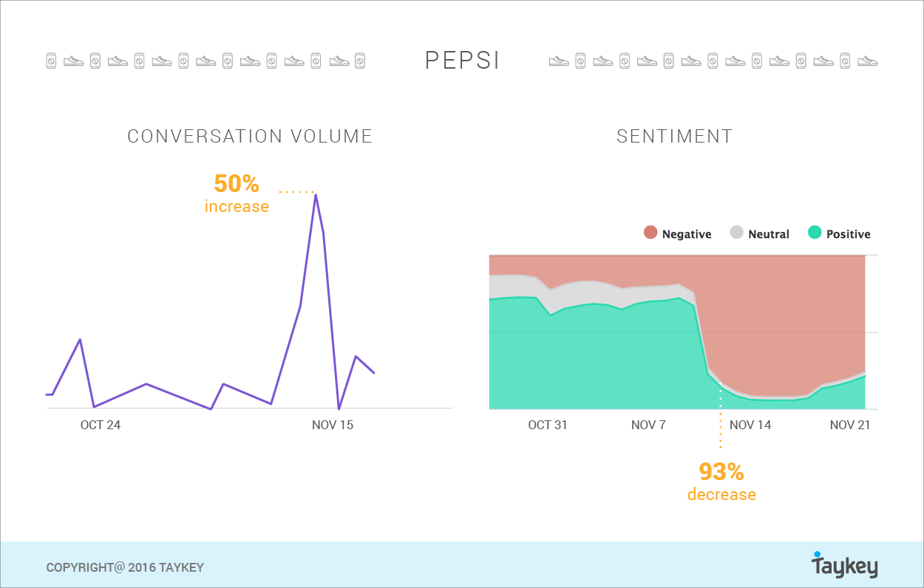Click the teal Positive legend color dot
Screen dimensions: 924x588
(x=815, y=233)
